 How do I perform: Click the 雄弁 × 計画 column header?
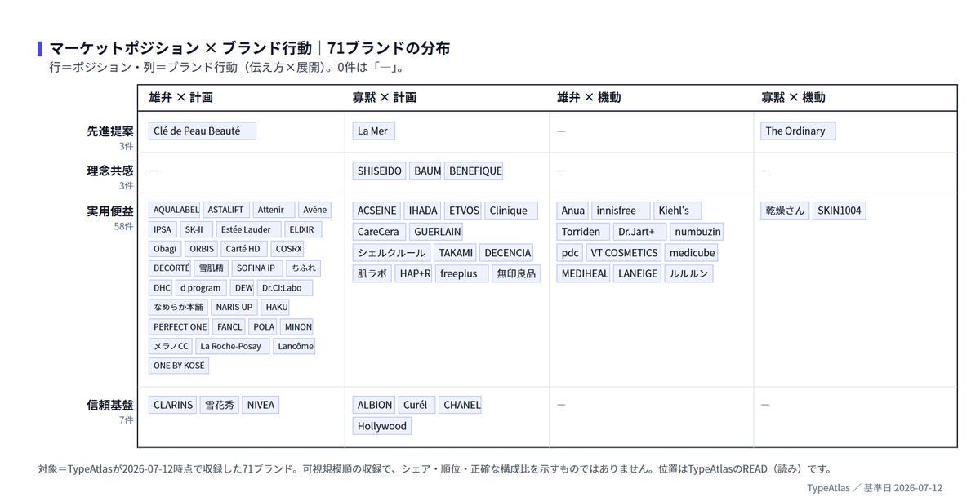coord(180,97)
